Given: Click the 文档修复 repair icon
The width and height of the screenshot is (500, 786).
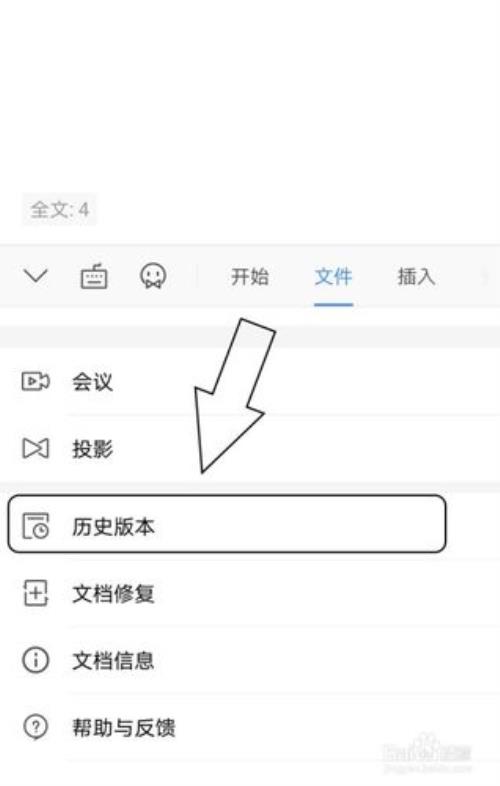Looking at the screenshot, I should click(36, 593).
